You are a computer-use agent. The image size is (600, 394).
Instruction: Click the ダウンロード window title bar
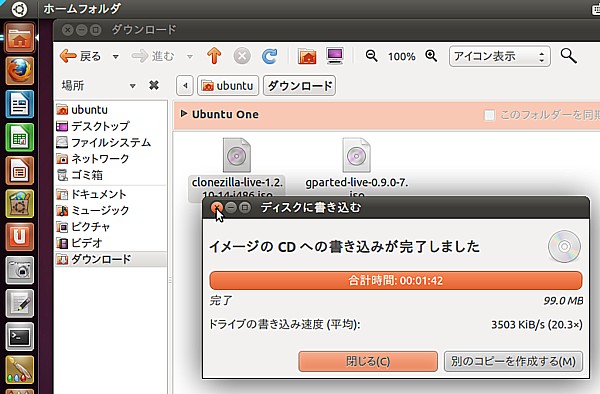326,30
